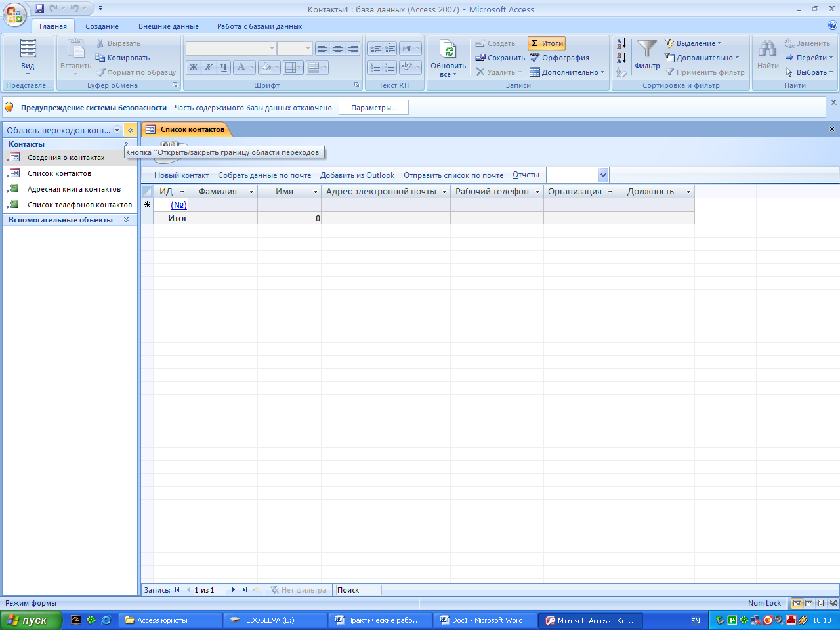The width and height of the screenshot is (840, 630).
Task: Save with the quick access toolbar icon
Action: click(39, 9)
